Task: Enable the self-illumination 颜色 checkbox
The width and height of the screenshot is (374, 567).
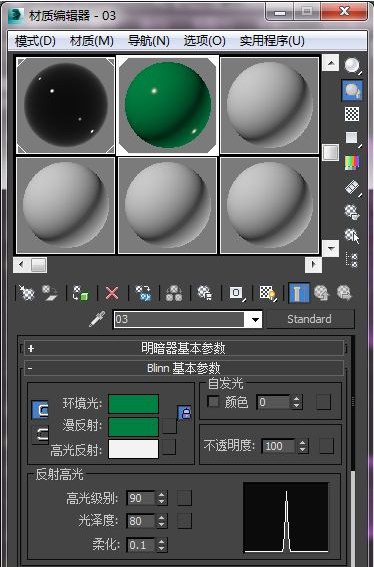Action: (x=213, y=401)
